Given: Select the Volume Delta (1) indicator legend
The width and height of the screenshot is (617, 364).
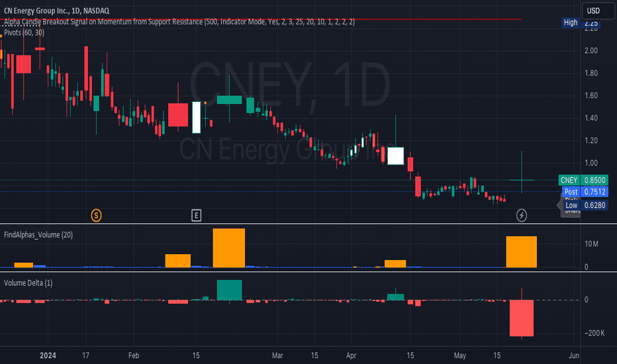Looking at the screenshot, I should 28,283.
